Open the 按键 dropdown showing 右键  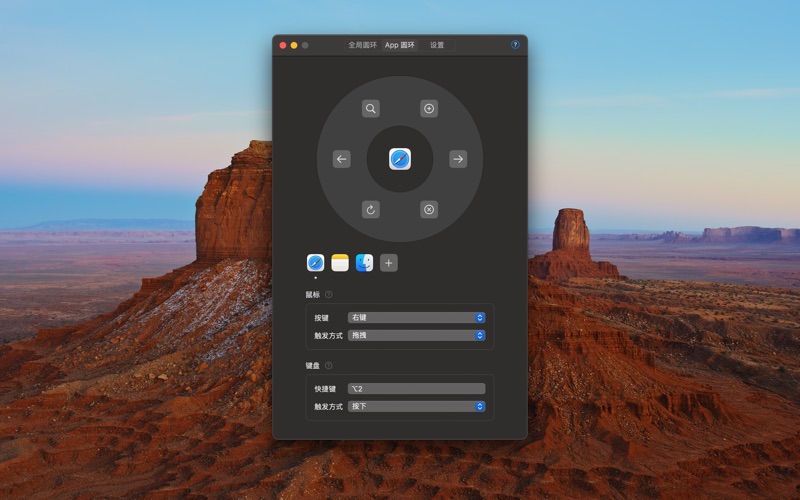(416, 318)
